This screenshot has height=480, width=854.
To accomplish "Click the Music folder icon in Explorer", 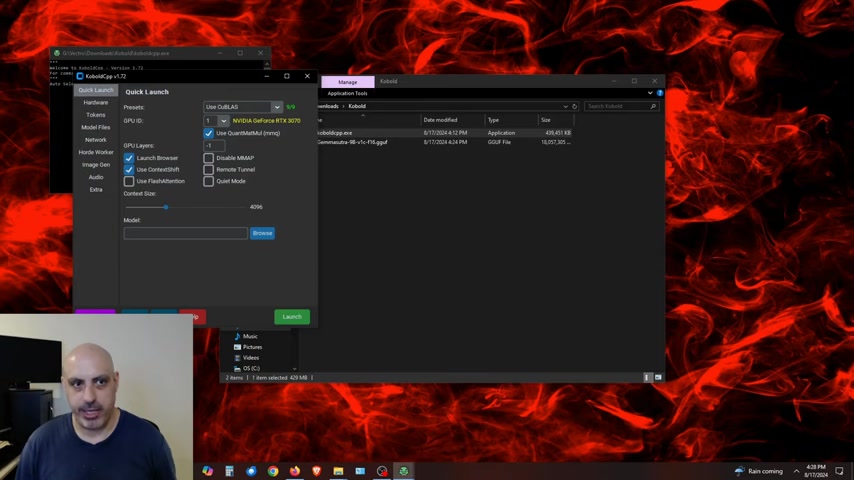I will (x=237, y=336).
